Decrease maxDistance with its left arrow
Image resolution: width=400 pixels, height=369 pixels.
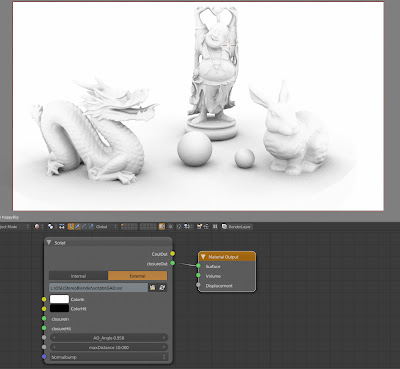click(54, 347)
